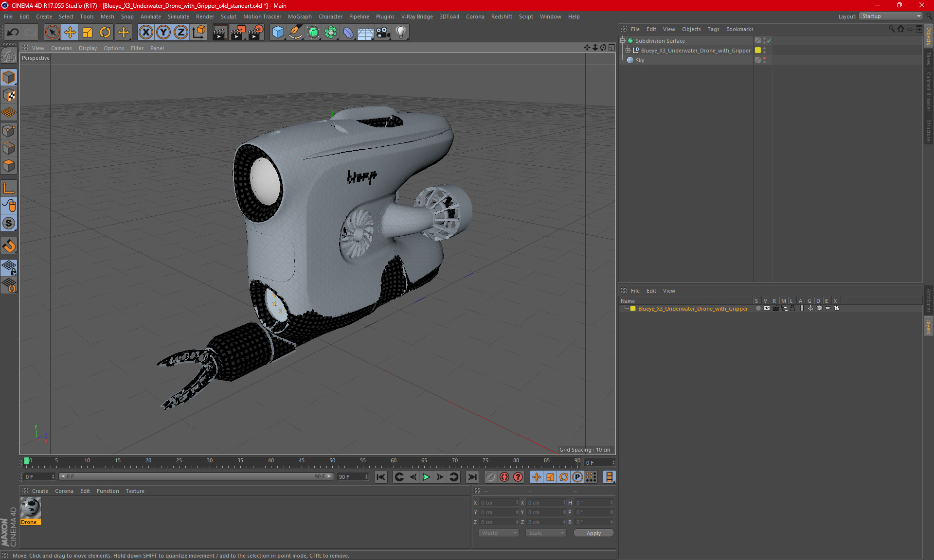934x560 pixels.
Task: Expand Blueye_X3_Underwater_Drone_with_Gripper tree node
Action: tap(628, 51)
